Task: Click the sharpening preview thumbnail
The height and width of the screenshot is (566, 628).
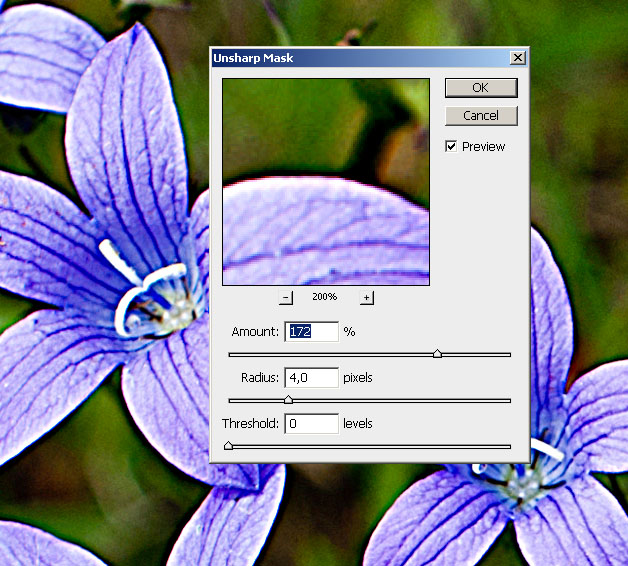Action: [x=326, y=182]
